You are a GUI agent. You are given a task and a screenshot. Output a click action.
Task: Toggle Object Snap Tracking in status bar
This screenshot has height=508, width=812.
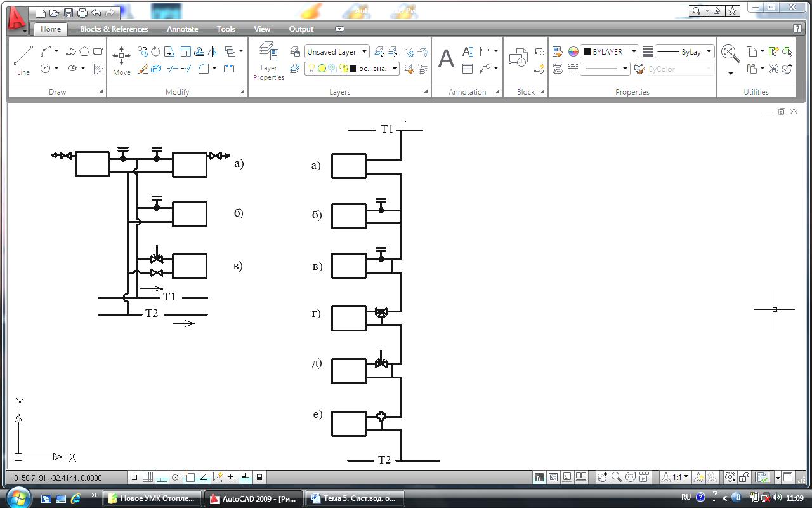pyautogui.click(x=204, y=477)
